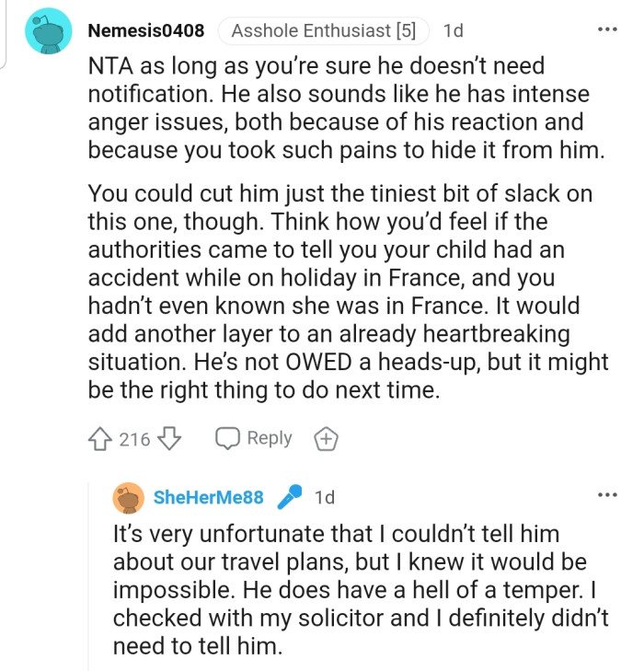Click the 216 vote count
This screenshot has width=644, height=671.
[134, 440]
